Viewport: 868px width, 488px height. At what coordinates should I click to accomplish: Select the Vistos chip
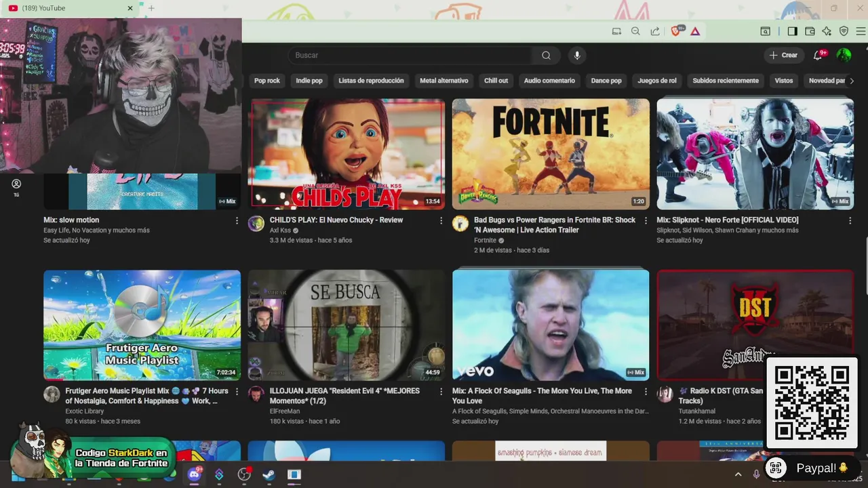(784, 81)
